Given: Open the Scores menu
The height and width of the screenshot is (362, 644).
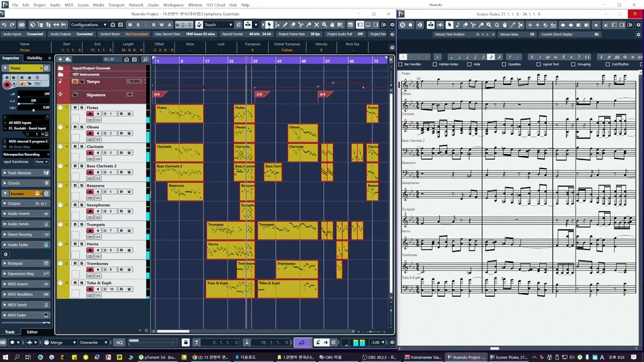Looking at the screenshot, I should click(x=83, y=5).
